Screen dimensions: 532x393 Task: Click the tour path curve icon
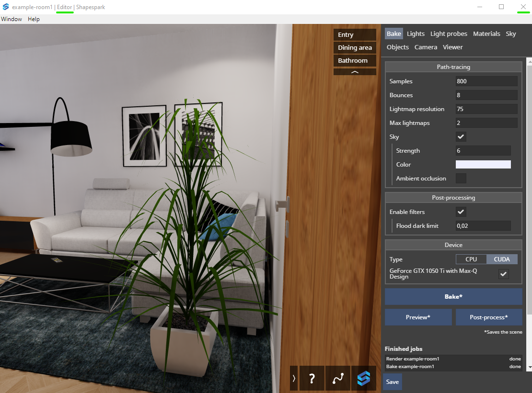coord(338,379)
